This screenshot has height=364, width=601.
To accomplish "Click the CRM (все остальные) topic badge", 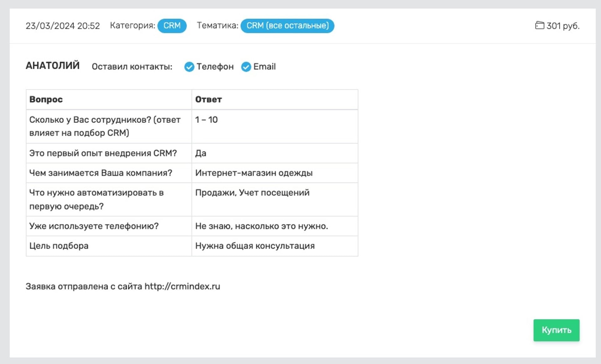I will 287,25.
